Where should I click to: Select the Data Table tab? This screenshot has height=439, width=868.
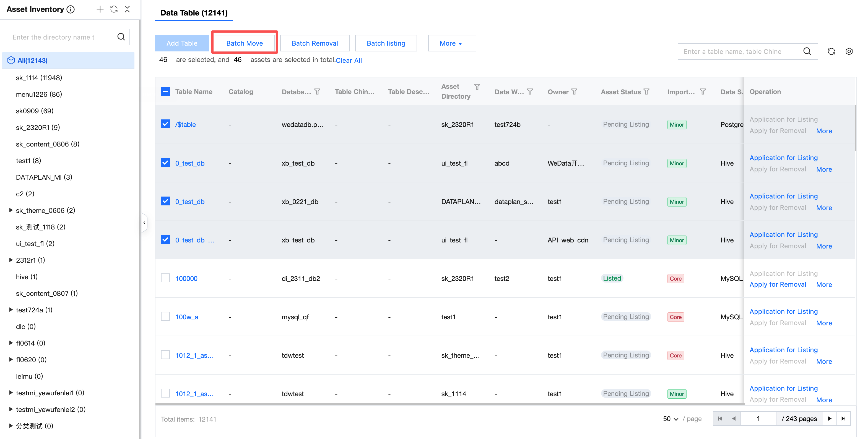194,13
